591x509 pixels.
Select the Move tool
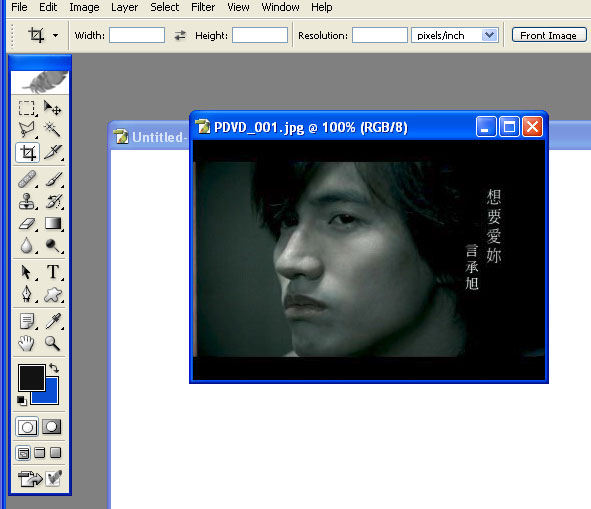[52, 108]
